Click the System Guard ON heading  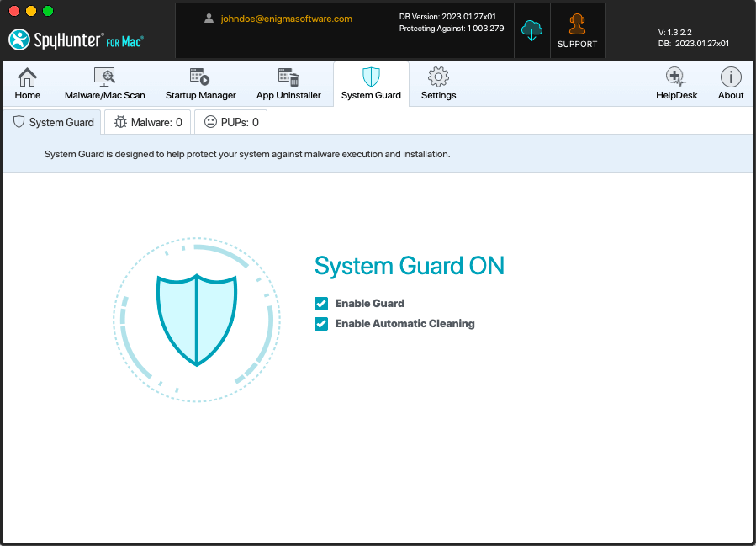click(x=409, y=267)
